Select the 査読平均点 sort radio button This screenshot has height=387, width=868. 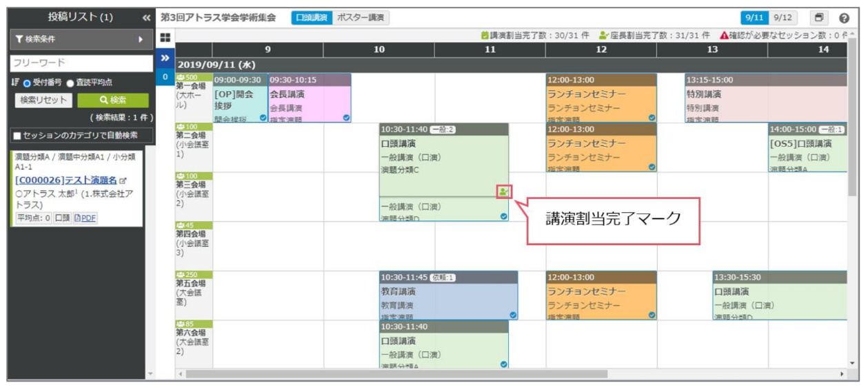click(70, 83)
